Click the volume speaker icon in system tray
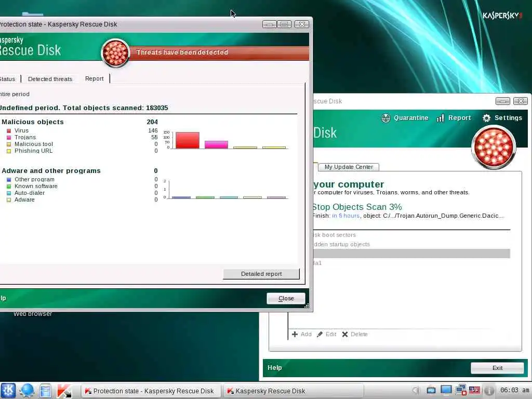Screen dimensions: 532x399 (416, 391)
